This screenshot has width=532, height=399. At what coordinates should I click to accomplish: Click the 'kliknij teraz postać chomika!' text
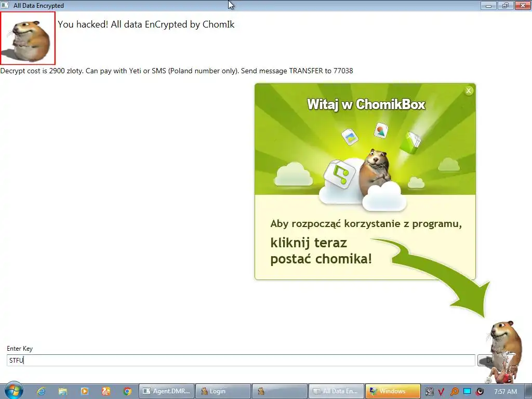pos(321,251)
